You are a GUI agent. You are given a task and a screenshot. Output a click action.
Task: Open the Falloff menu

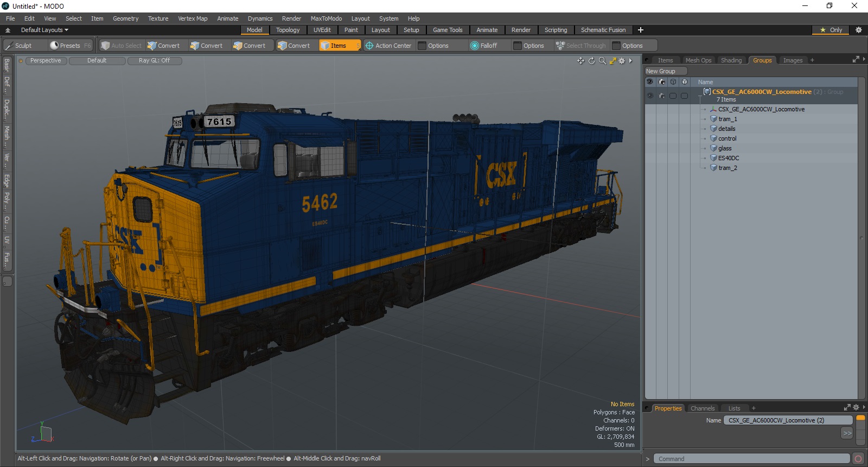click(488, 46)
